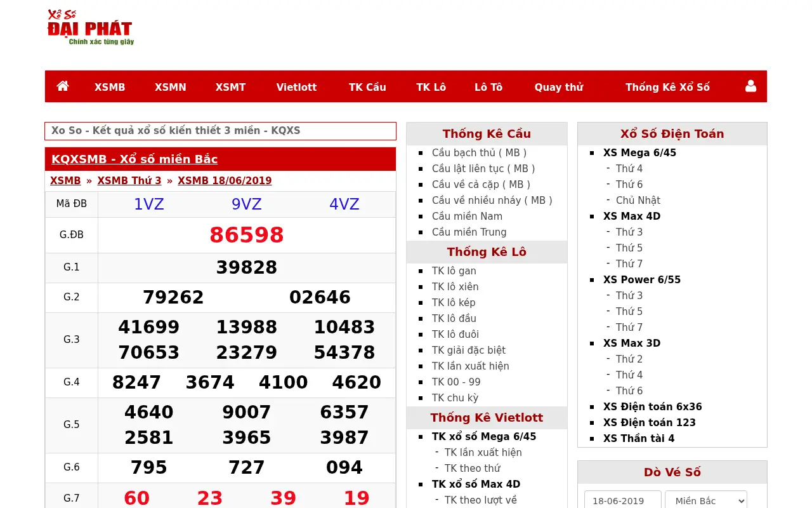
Task: Open the Thống Kê Xổ Số menu
Action: coord(667,87)
